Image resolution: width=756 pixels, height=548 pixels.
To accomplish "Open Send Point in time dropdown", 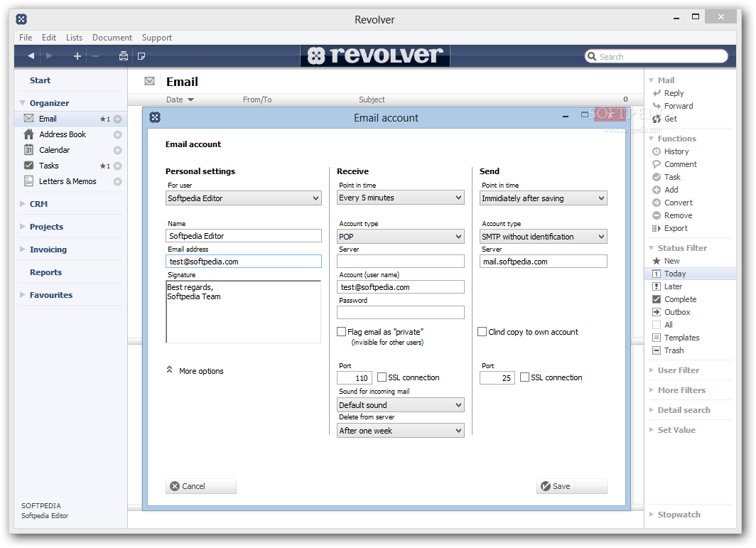I will click(544, 198).
